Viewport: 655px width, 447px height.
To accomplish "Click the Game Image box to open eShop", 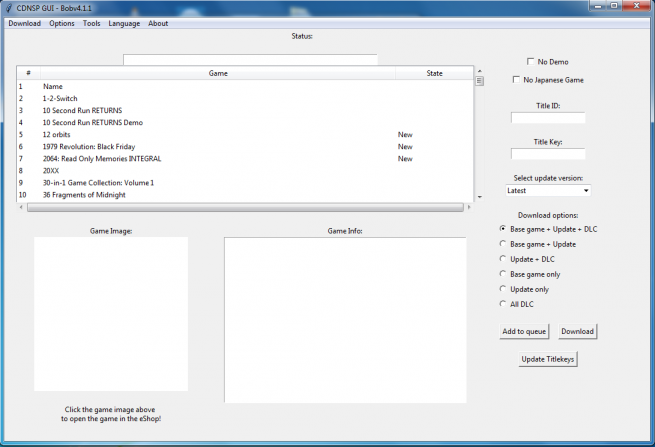I will pyautogui.click(x=111, y=314).
